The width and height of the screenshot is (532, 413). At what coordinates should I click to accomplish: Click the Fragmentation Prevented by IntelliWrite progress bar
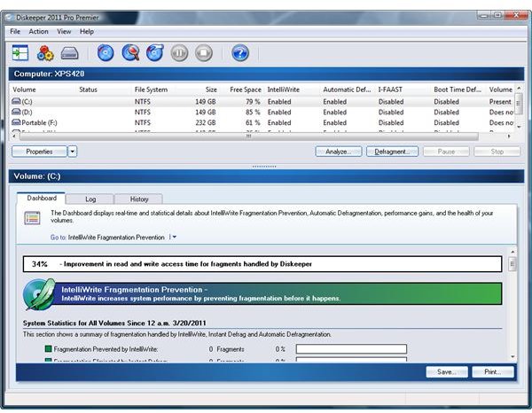click(x=351, y=349)
